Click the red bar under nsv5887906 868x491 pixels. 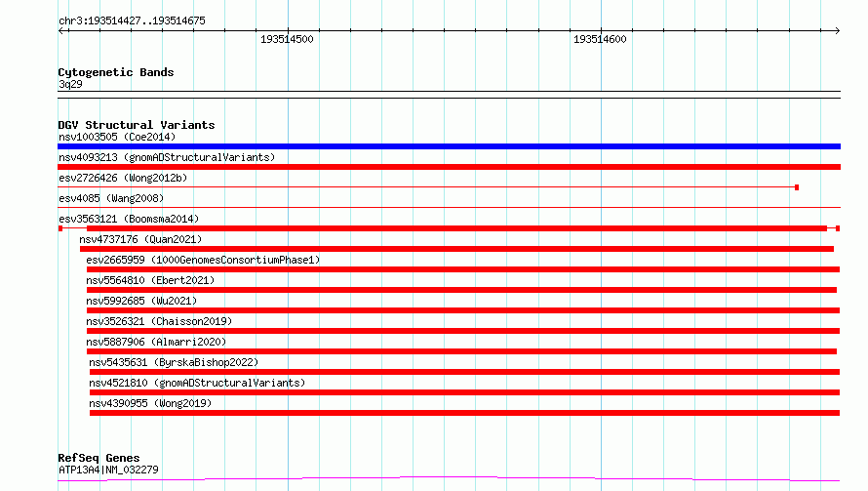tap(461, 351)
